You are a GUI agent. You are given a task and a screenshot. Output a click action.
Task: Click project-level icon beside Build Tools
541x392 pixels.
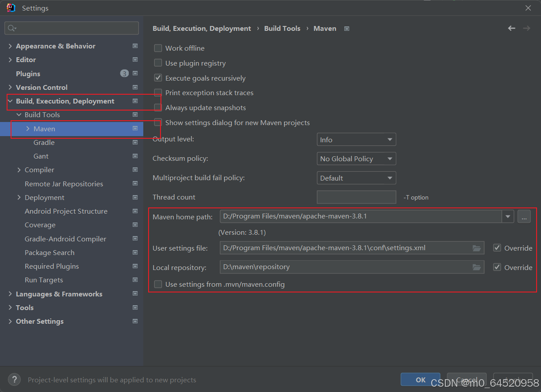click(x=135, y=115)
